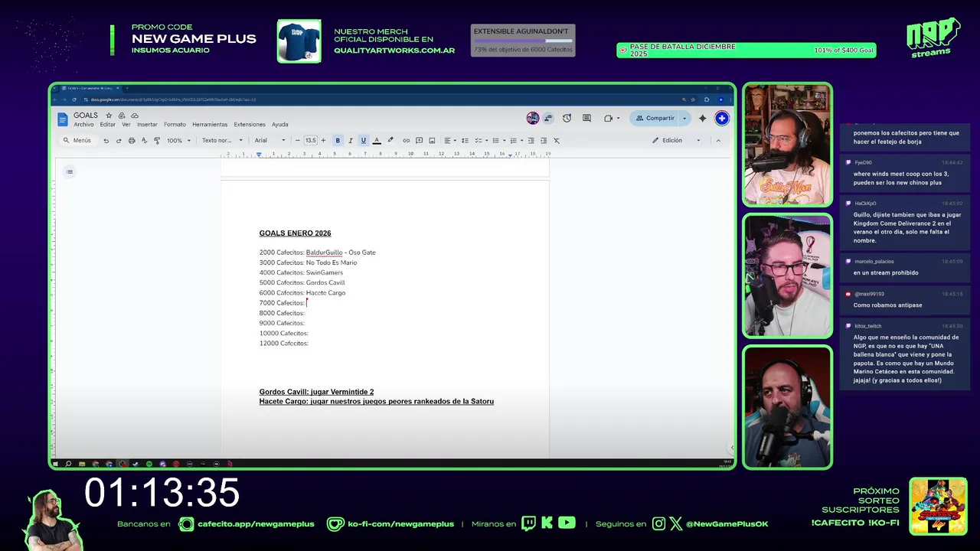The image size is (980, 551).
Task: Open the Formato menu
Action: point(175,125)
